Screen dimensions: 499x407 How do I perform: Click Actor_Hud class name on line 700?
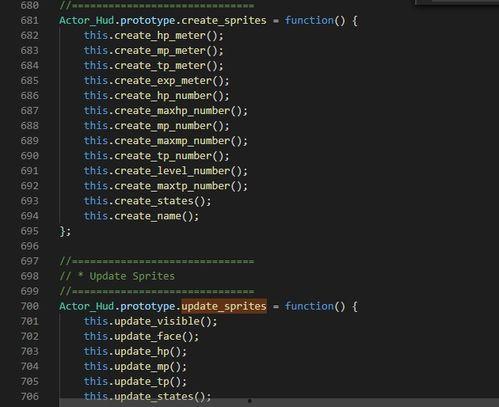[87, 306]
